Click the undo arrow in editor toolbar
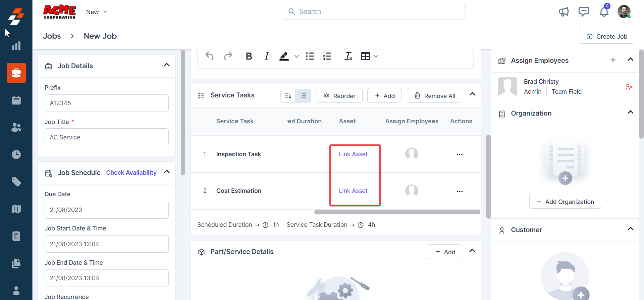 [210, 56]
